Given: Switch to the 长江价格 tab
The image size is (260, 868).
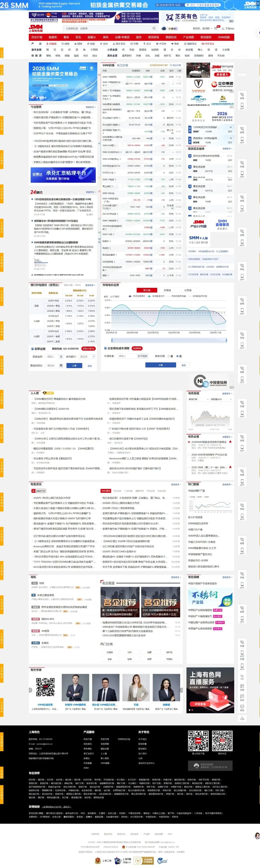Looking at the screenshot, I should click(x=122, y=65).
